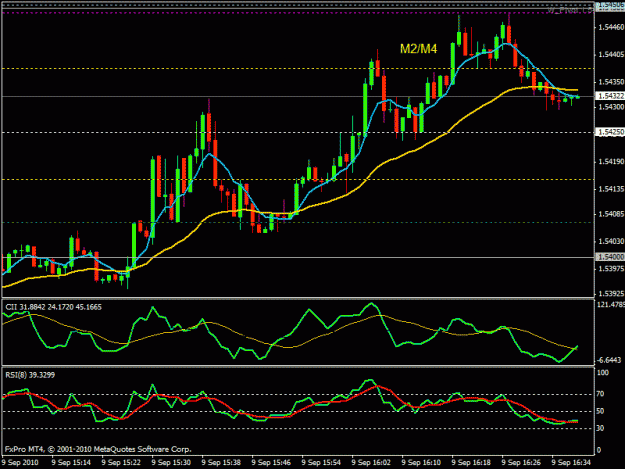The image size is (625, 469).
Task: Click the 9 Sep 15:54 time label
Action: 321,462
